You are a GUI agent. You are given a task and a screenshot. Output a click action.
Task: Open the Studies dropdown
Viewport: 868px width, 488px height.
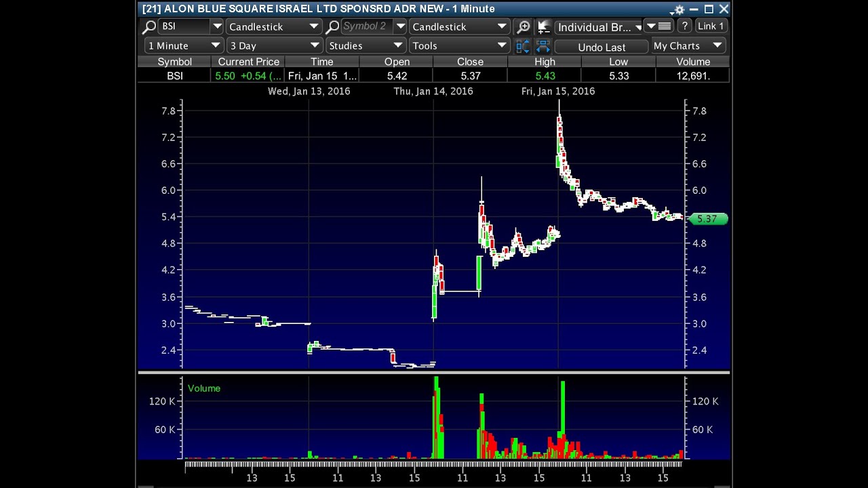click(366, 45)
